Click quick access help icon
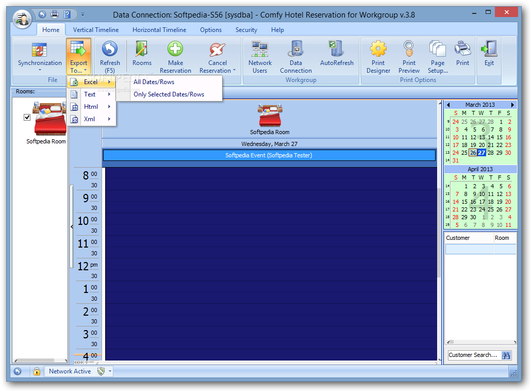 click(67, 14)
